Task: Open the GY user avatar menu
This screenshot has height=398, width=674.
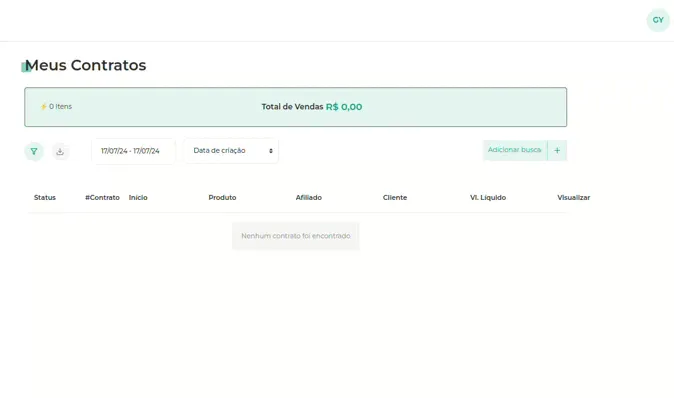Action: (658, 20)
